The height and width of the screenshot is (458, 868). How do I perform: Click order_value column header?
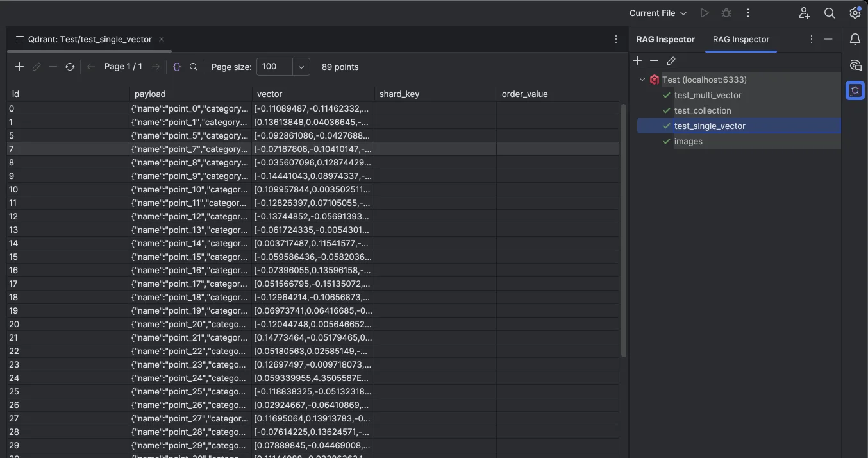click(x=558, y=94)
